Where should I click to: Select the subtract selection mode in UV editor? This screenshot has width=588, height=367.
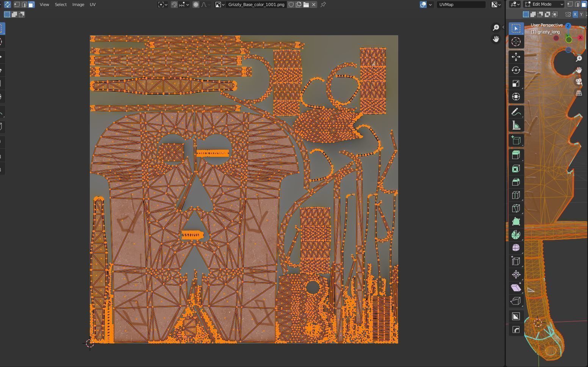22,14
